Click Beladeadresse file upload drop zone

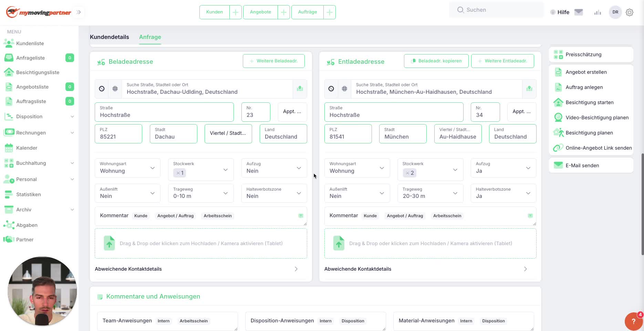pos(201,243)
